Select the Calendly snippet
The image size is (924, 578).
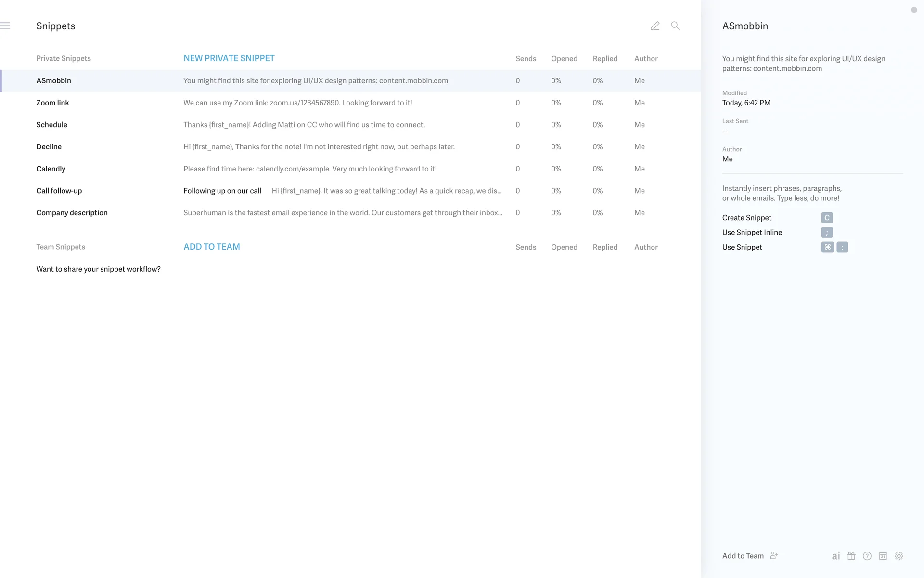[x=51, y=169]
